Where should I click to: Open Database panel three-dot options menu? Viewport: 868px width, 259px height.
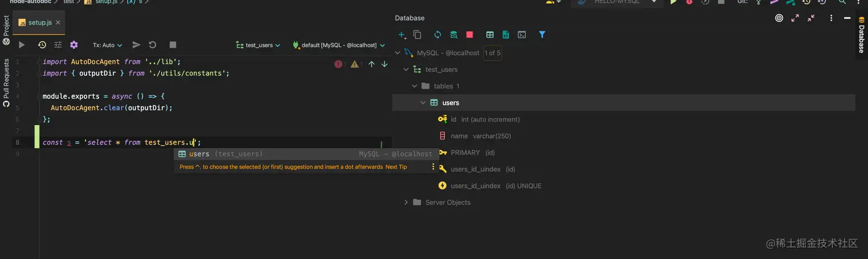pyautogui.click(x=831, y=18)
